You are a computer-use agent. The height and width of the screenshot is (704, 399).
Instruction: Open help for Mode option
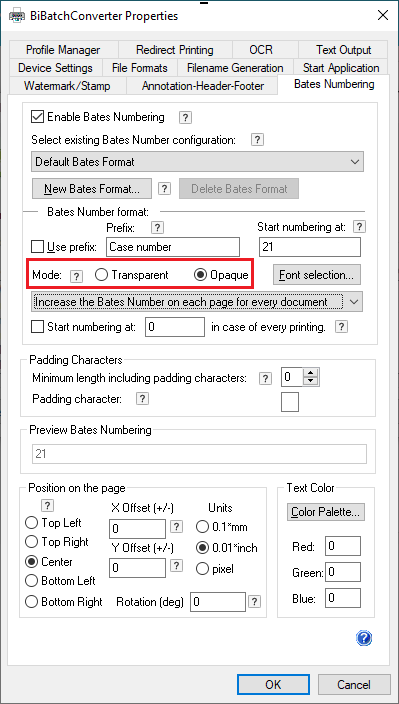click(77, 277)
